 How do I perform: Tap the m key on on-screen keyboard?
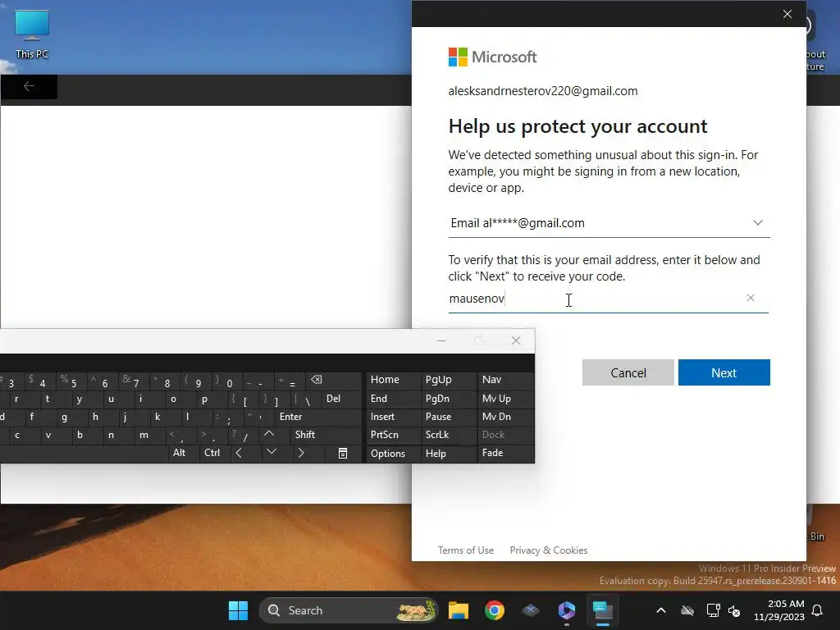(x=148, y=435)
